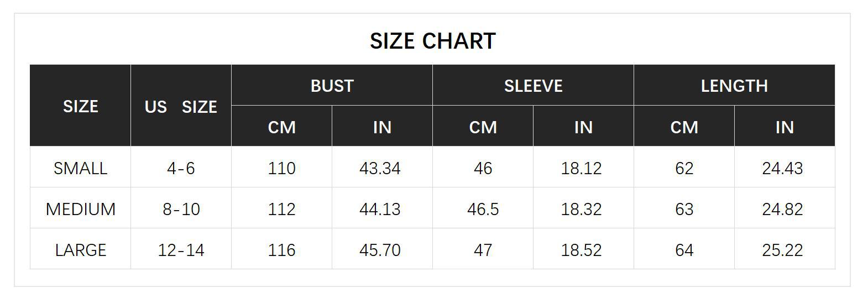Click sleeve value 46.5 cm
This screenshot has height=303, width=868.
point(483,209)
